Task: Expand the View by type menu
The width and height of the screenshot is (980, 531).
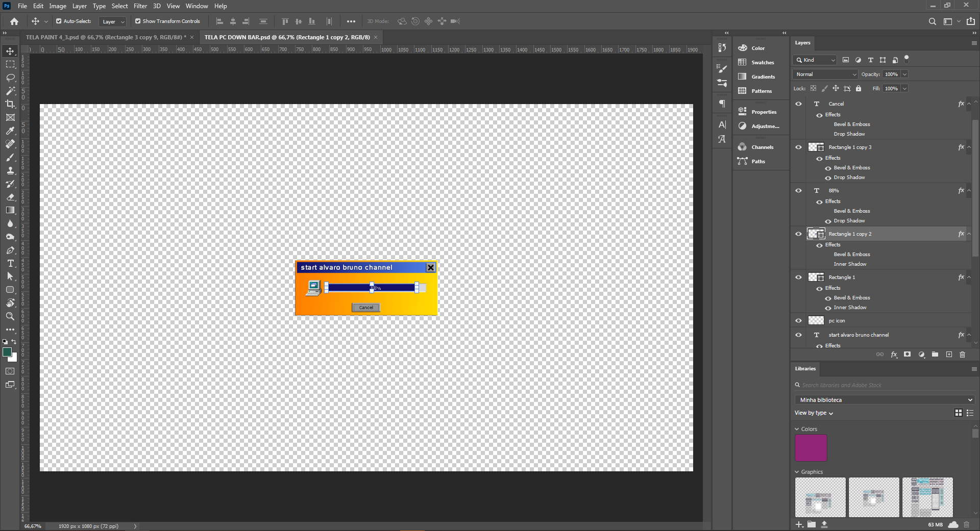Action: click(x=814, y=413)
